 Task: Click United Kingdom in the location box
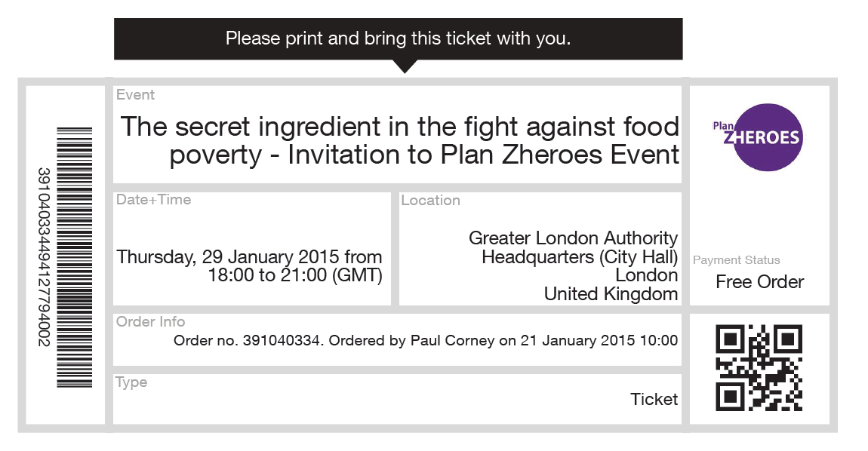click(x=611, y=294)
